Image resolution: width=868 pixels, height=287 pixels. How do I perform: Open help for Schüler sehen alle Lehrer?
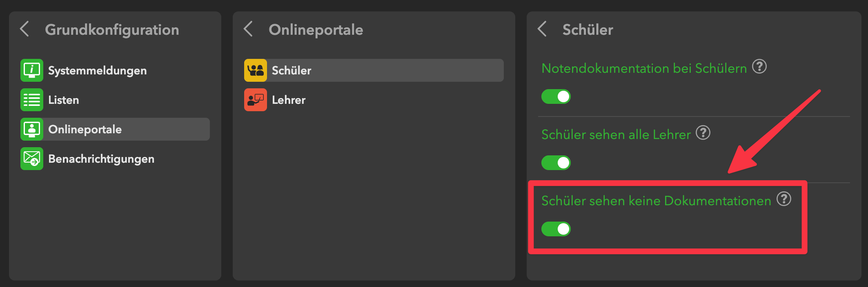coord(703,133)
